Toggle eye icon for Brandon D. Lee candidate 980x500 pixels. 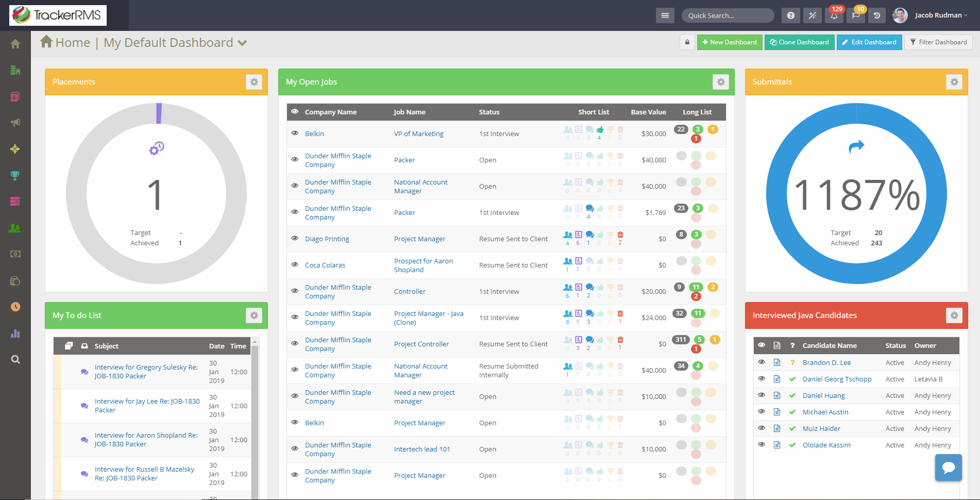(762, 362)
